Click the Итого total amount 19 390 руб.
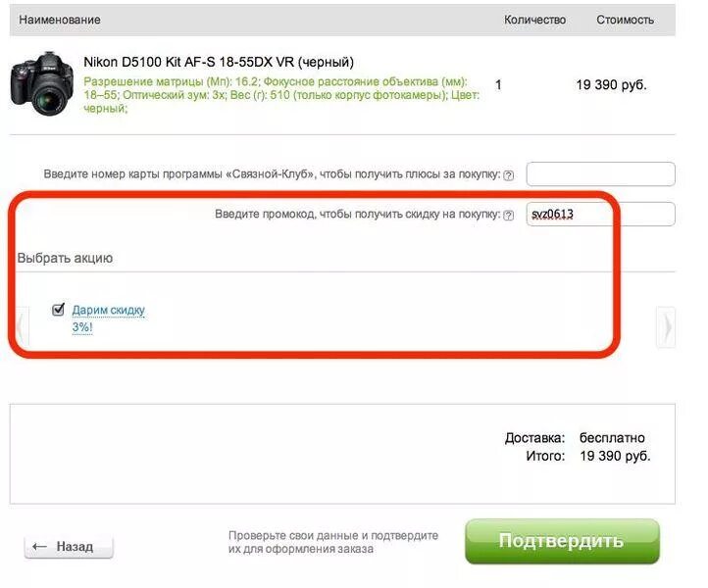 click(x=615, y=456)
